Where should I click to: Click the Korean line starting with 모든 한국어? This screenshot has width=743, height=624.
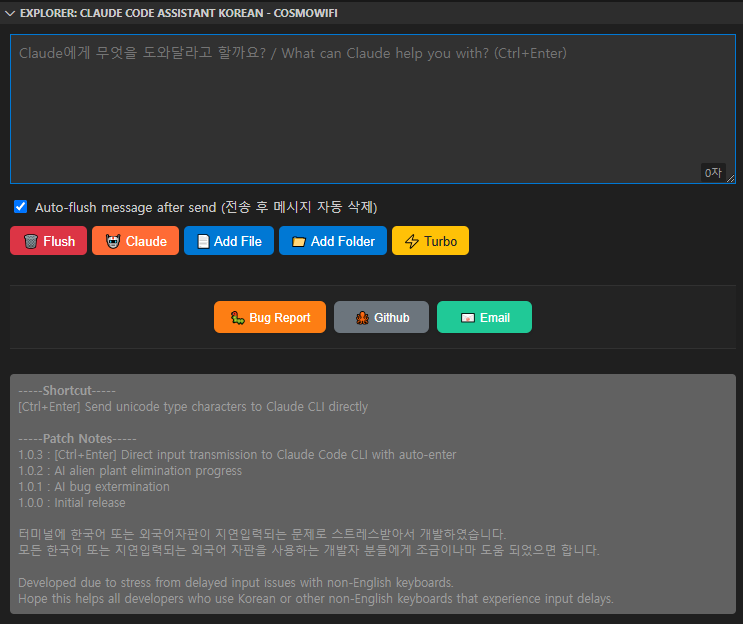coord(308,550)
